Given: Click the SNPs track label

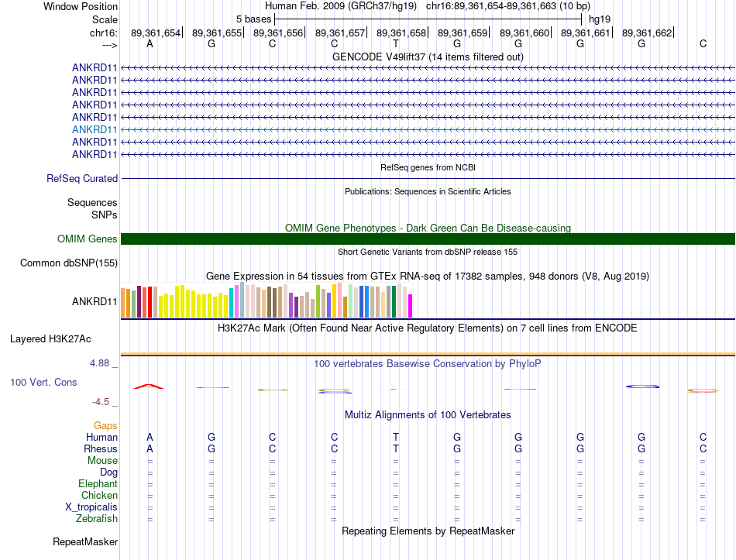Looking at the screenshot, I should tap(105, 215).
